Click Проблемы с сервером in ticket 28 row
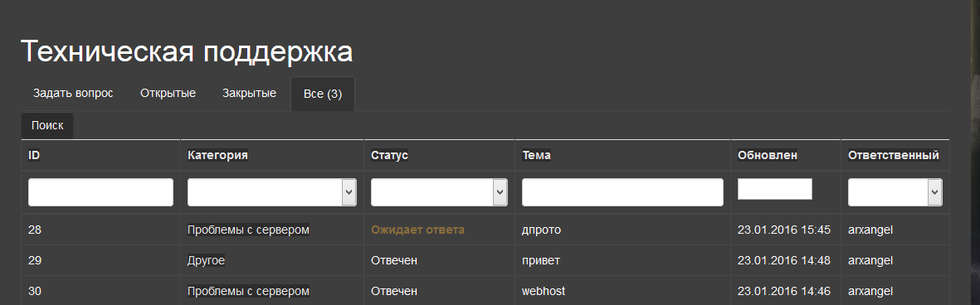 click(x=249, y=230)
